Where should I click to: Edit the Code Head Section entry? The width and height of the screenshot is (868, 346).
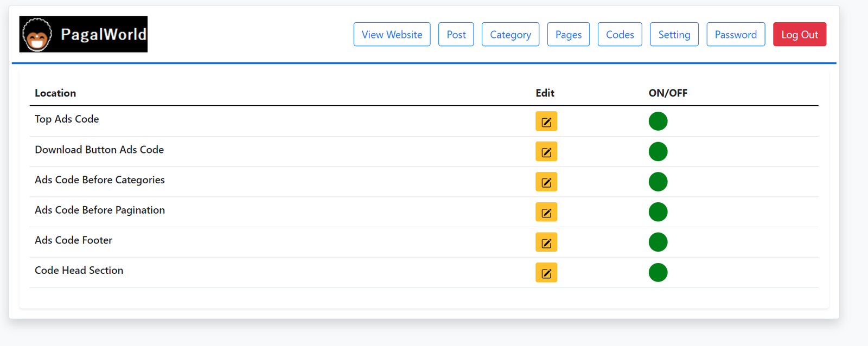click(x=546, y=273)
